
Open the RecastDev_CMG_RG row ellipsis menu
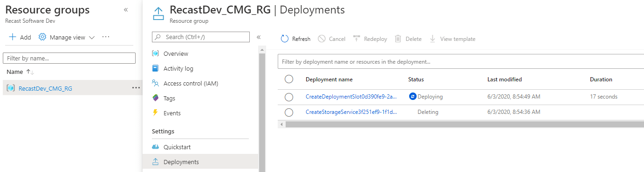pyautogui.click(x=136, y=88)
